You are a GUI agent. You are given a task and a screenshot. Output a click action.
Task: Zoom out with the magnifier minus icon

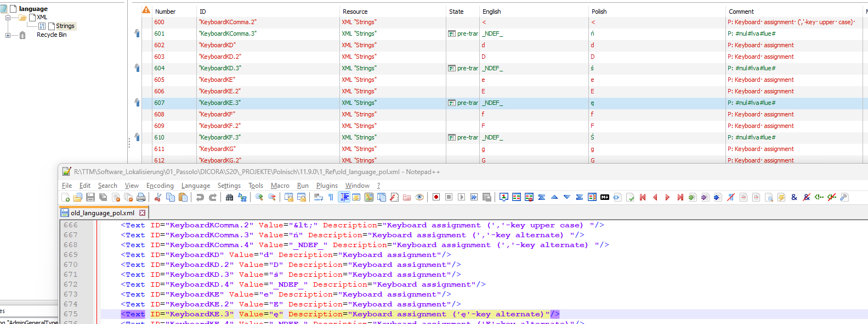(x=272, y=198)
